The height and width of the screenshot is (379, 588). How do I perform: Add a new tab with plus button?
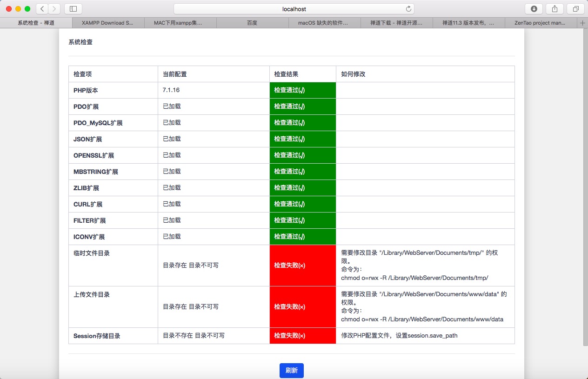coord(582,23)
